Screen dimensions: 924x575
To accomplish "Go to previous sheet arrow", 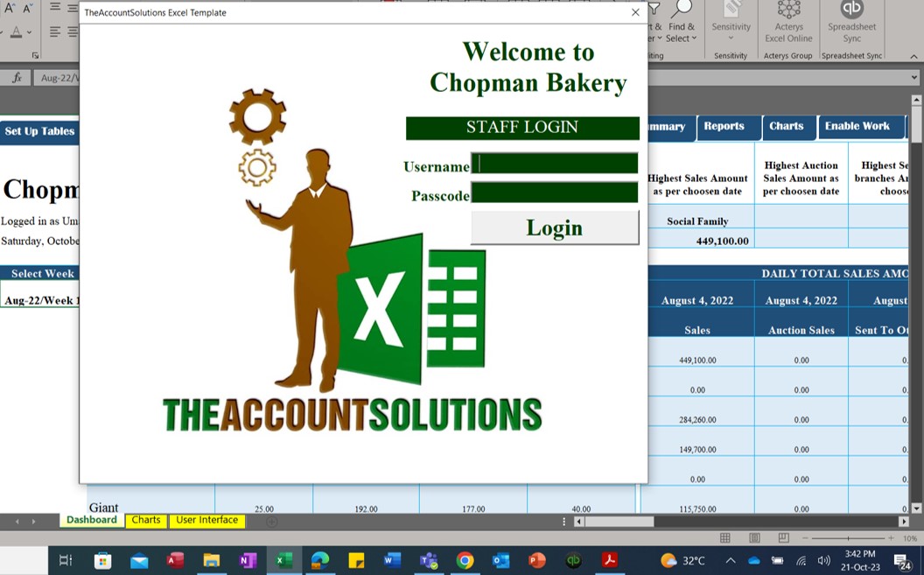I will pyautogui.click(x=17, y=522).
